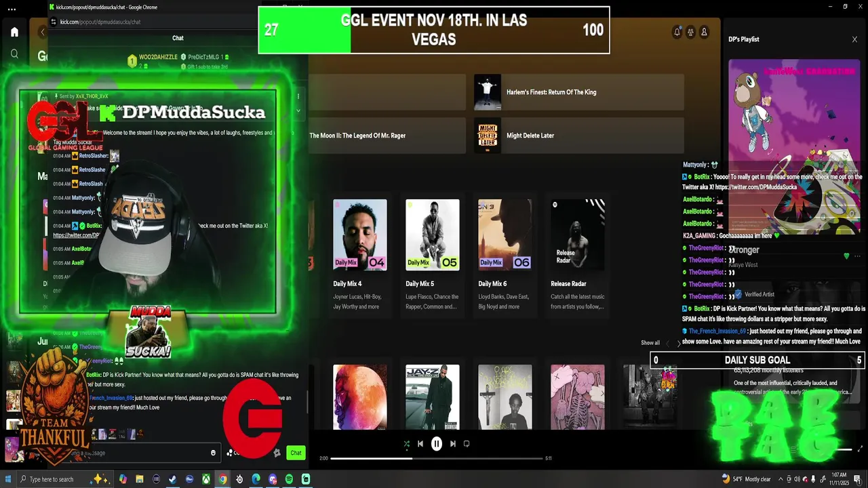The height and width of the screenshot is (488, 868).
Task: Open more options beside Stronger
Action: pos(858,256)
